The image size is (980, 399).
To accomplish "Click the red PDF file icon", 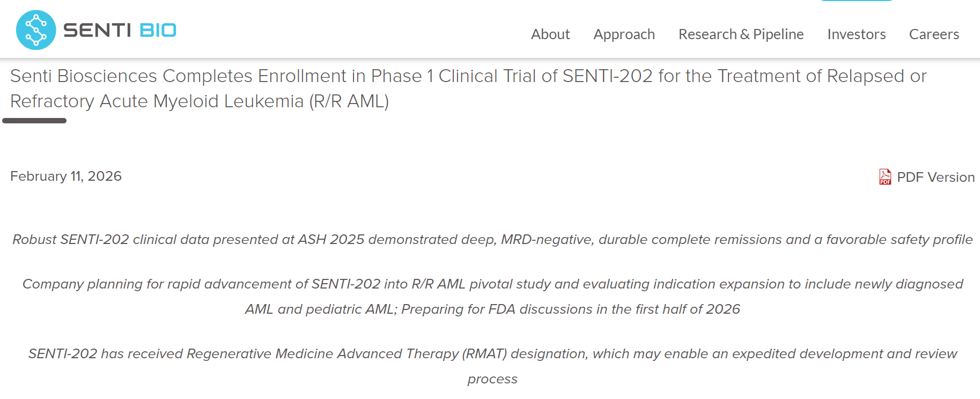I will tap(885, 177).
